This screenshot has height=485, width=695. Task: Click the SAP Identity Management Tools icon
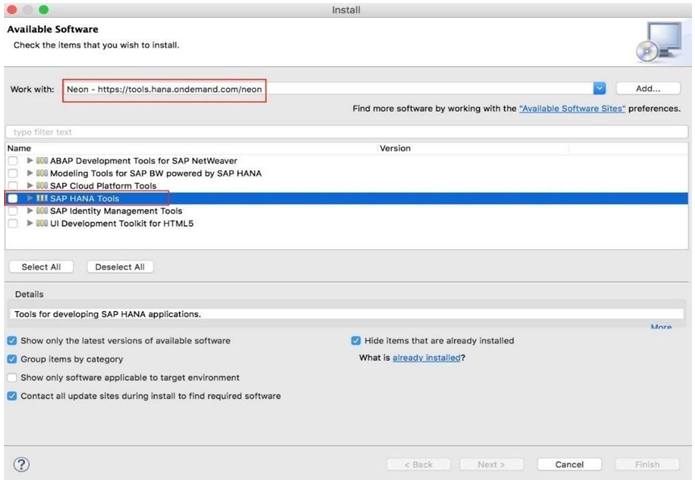coord(42,211)
